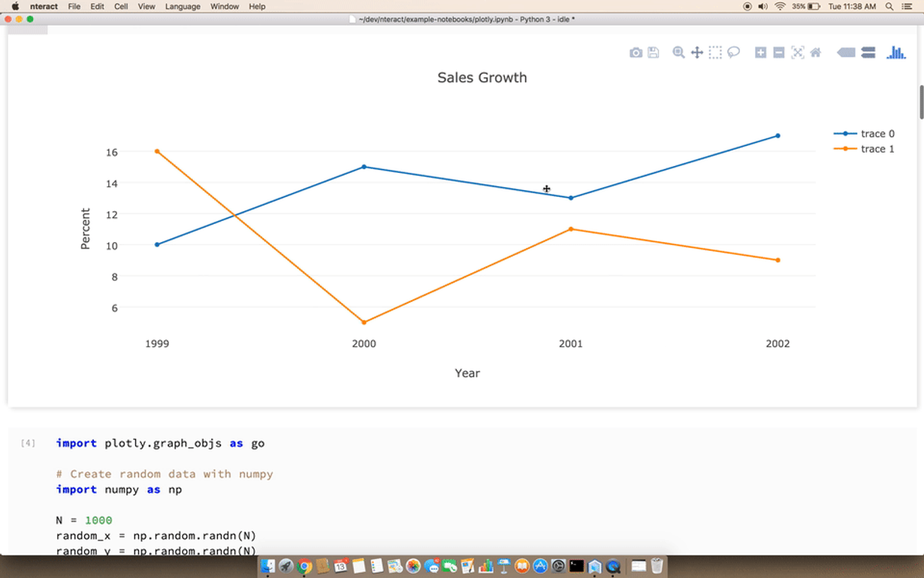This screenshot has height=578, width=924.
Task: Activate Pan mode on the chart
Action: [x=696, y=52]
